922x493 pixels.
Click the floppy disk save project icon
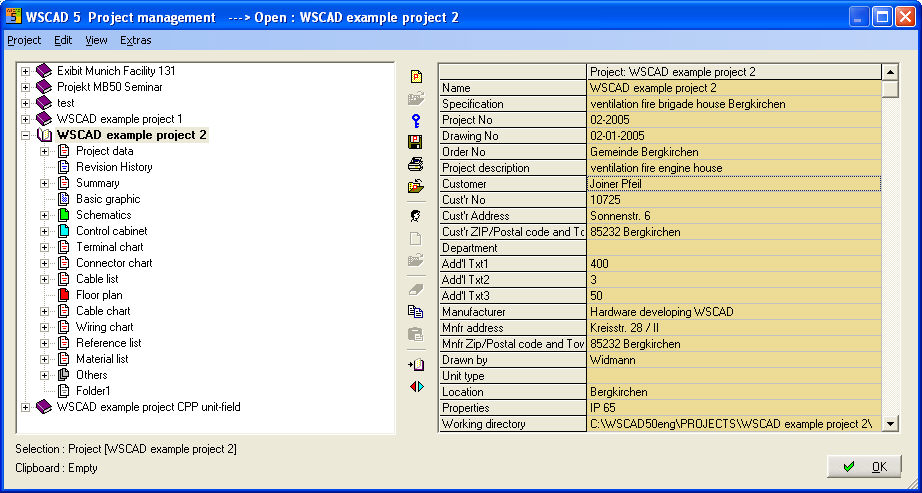tap(416, 142)
